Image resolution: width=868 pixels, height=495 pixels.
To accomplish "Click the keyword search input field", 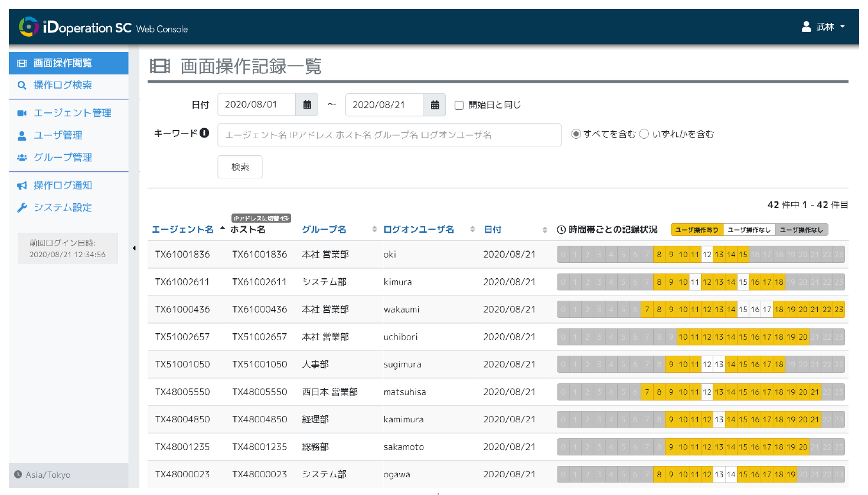I will pyautogui.click(x=389, y=135).
